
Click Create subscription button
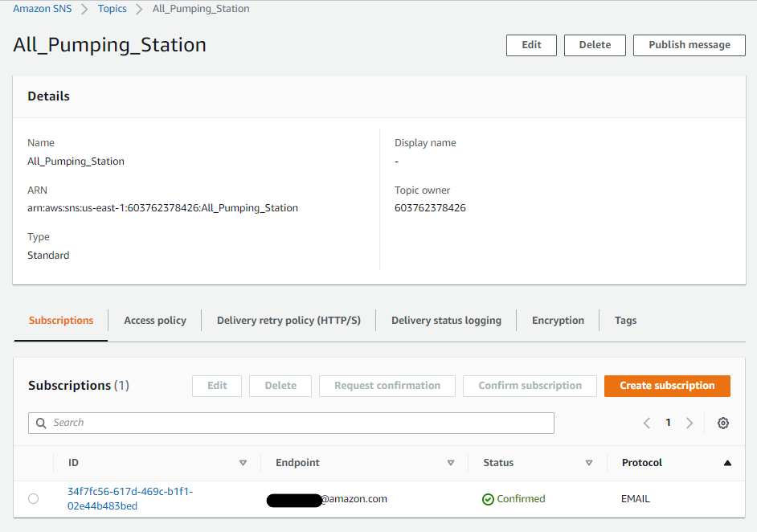(x=667, y=386)
